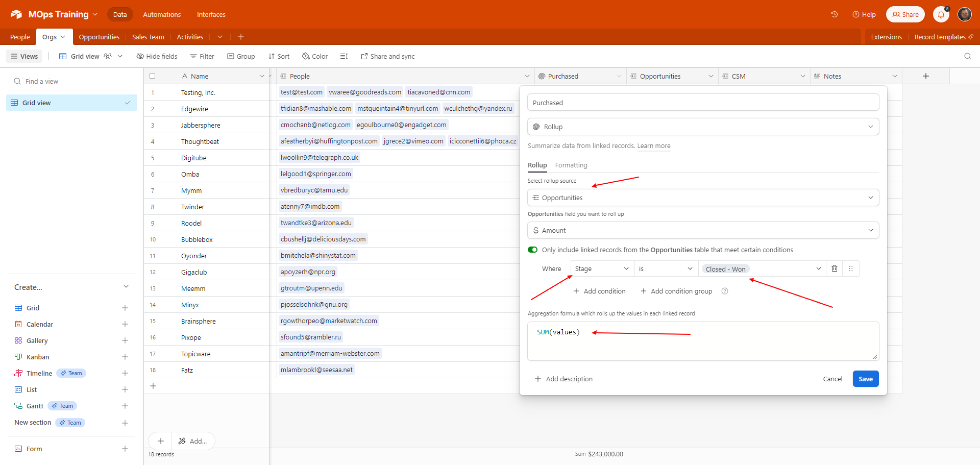Viewport: 980px width, 465px height.
Task: Open the Rollup field type dropdown
Action: (x=702, y=127)
